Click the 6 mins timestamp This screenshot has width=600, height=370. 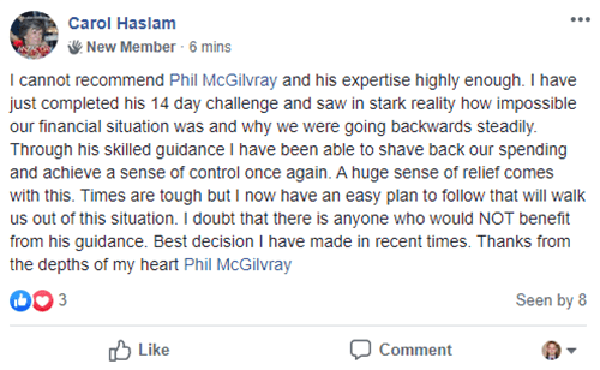(x=210, y=47)
